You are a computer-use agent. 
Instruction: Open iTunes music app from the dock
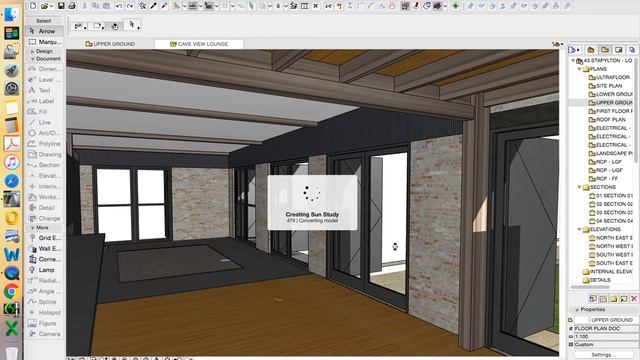tap(11, 162)
